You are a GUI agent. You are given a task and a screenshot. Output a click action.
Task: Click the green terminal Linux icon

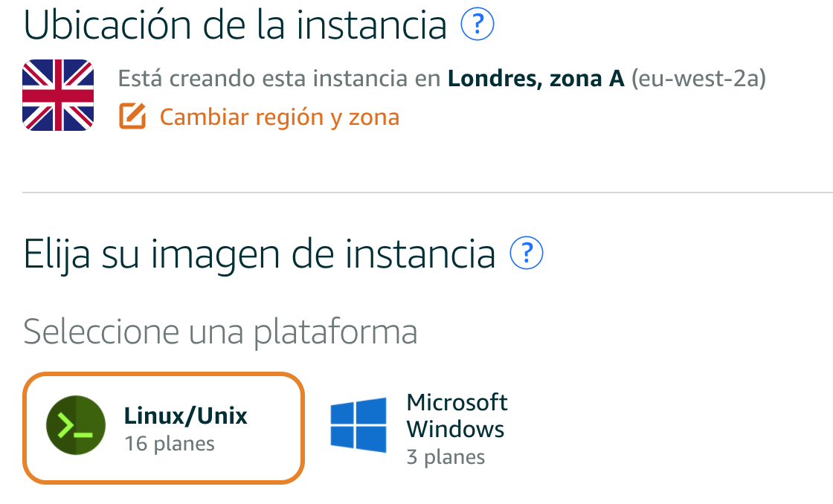[x=76, y=425]
